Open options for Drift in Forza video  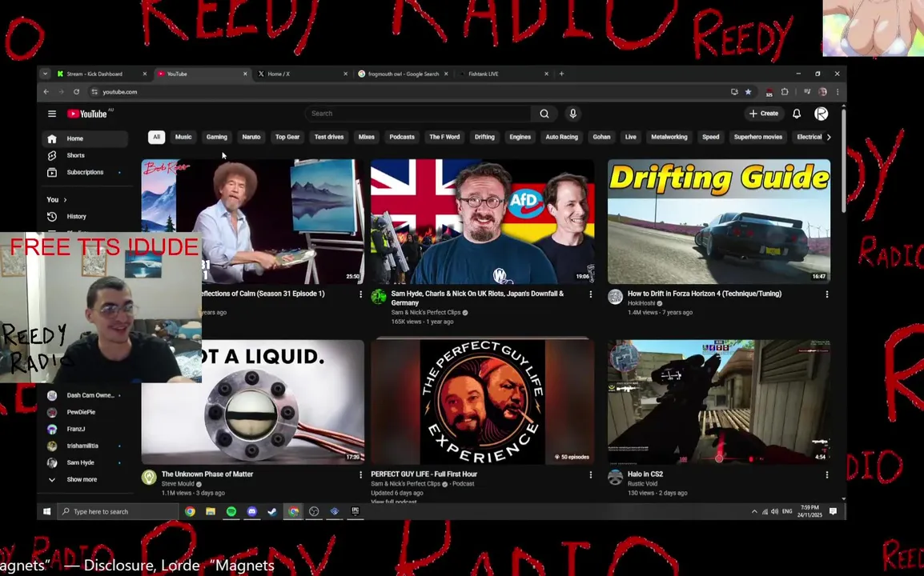827,294
